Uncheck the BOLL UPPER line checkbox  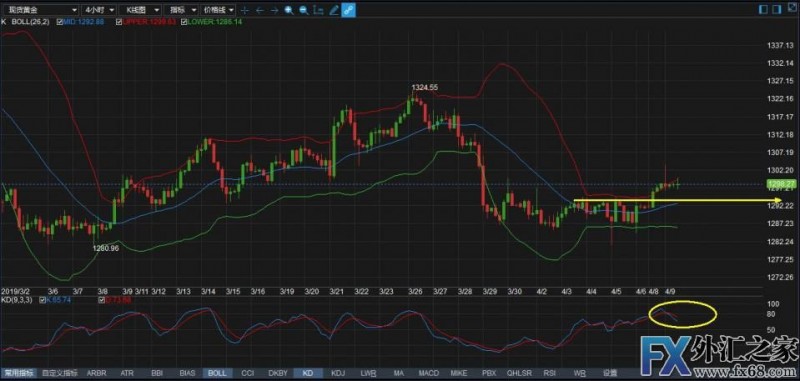[119, 22]
